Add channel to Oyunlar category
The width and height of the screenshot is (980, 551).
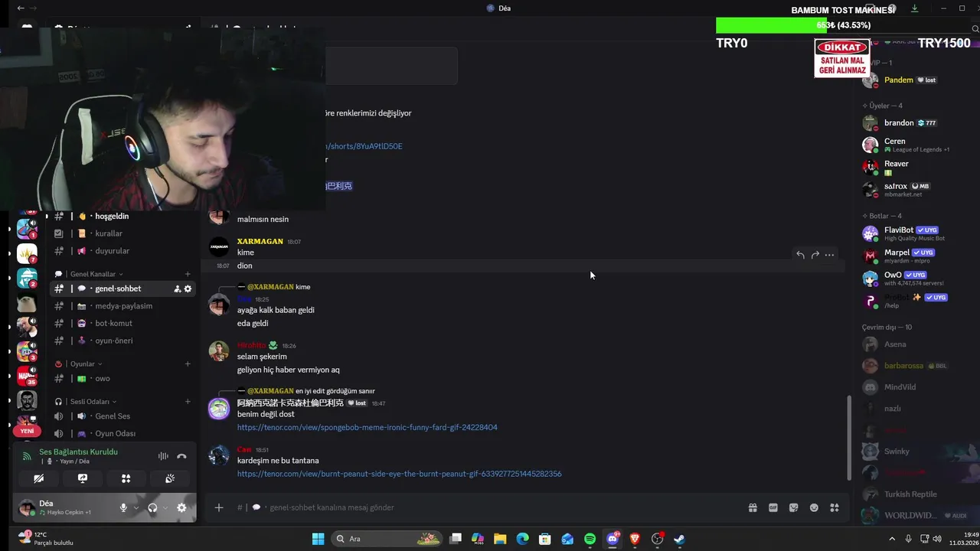pos(188,364)
